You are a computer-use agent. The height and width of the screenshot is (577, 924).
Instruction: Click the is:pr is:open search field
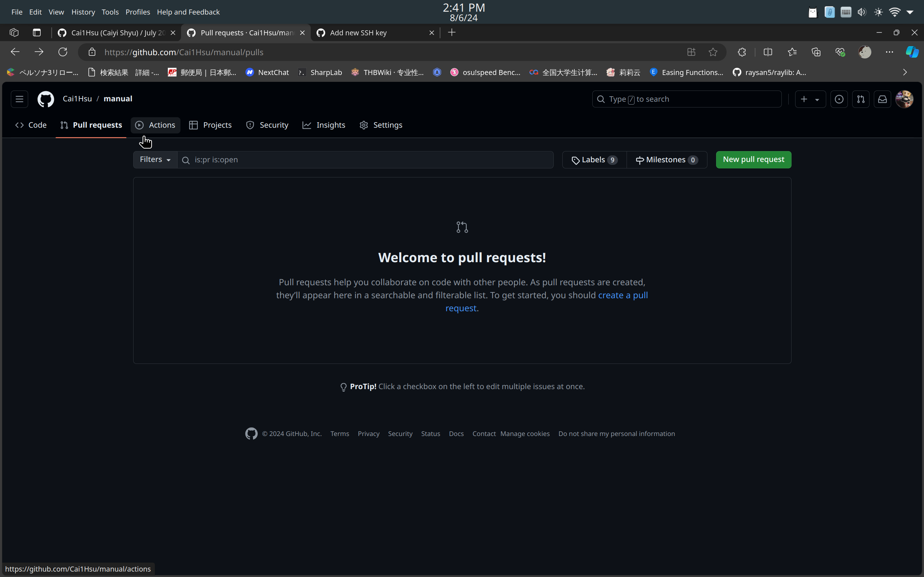click(344, 159)
